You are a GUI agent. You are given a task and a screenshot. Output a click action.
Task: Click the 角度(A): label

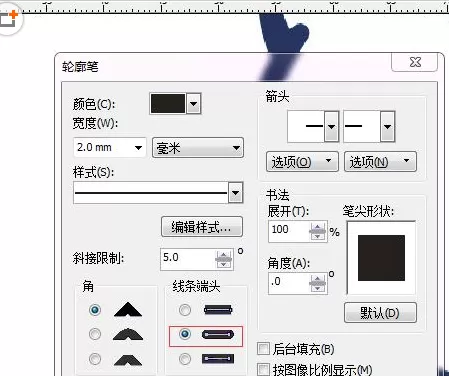289,263
